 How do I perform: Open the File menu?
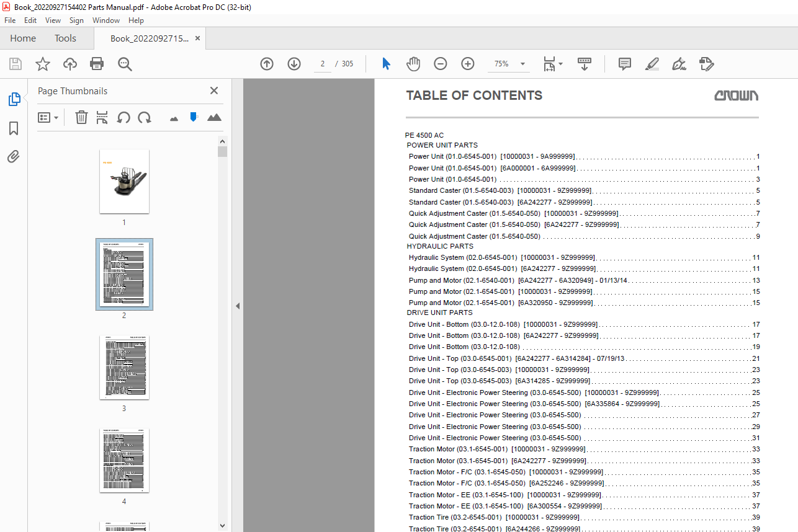coord(10,20)
